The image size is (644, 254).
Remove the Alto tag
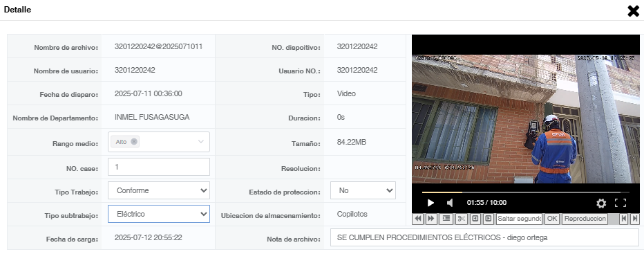pyautogui.click(x=134, y=142)
